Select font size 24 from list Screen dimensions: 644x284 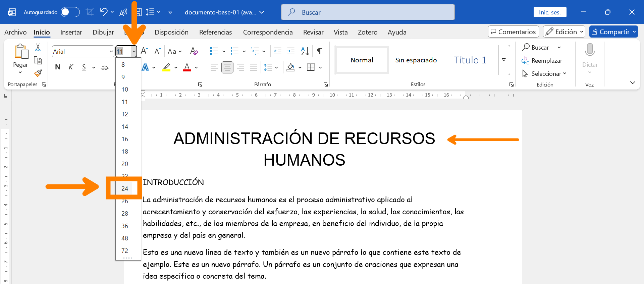coord(125,188)
